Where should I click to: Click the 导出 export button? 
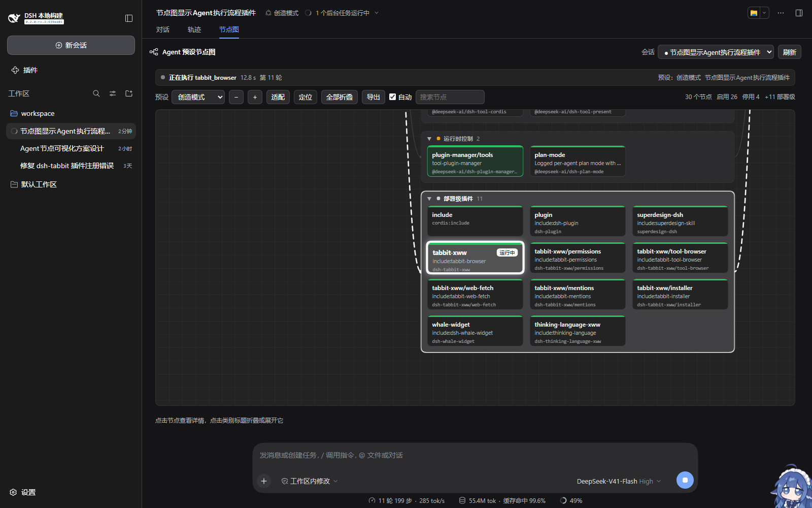point(374,97)
